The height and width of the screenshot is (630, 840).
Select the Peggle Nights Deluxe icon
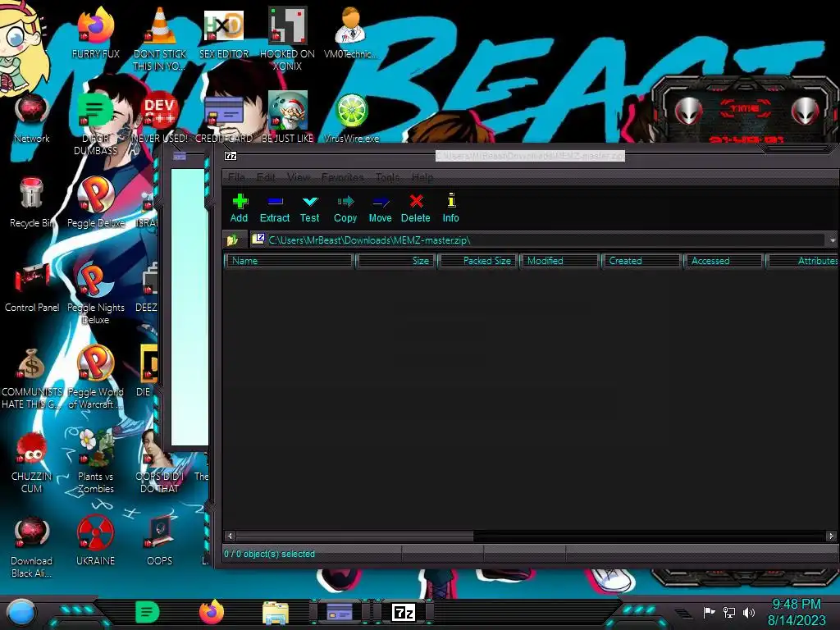95,294
